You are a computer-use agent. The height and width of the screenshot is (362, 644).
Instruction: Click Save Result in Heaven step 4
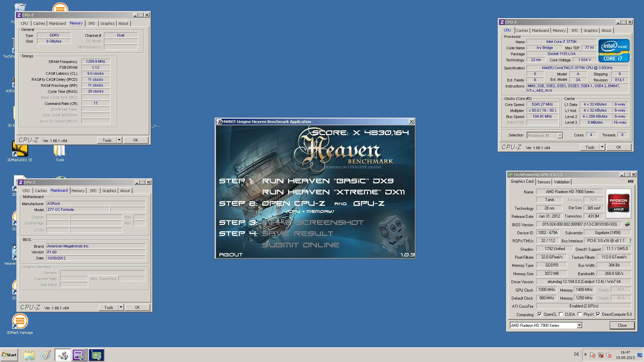(x=298, y=234)
